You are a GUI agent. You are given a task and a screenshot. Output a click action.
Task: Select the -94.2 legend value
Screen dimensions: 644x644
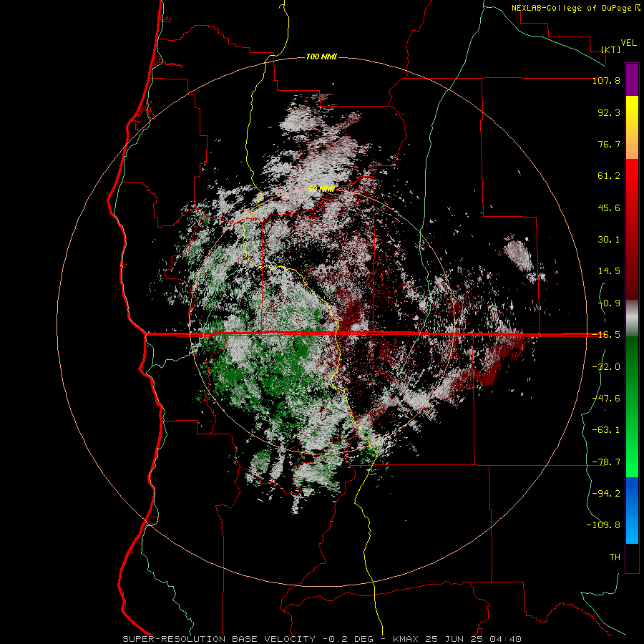pyautogui.click(x=606, y=493)
